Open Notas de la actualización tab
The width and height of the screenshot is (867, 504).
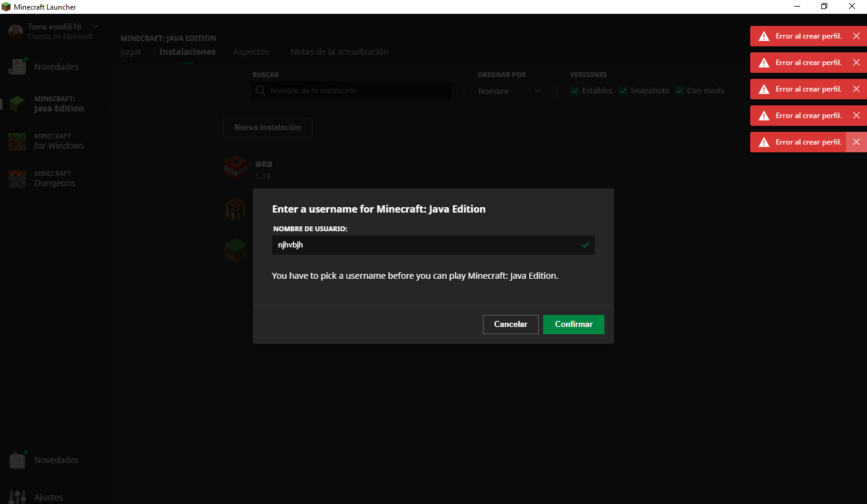[x=340, y=52]
